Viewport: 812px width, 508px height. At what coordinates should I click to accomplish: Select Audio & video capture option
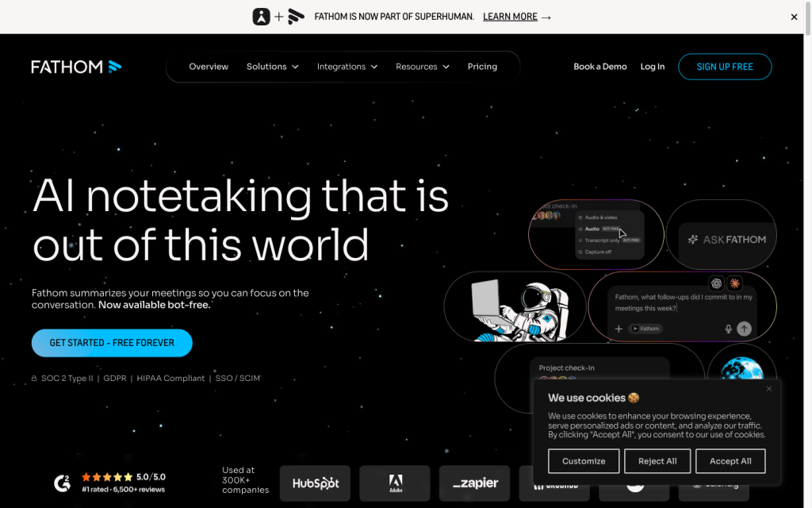click(601, 217)
